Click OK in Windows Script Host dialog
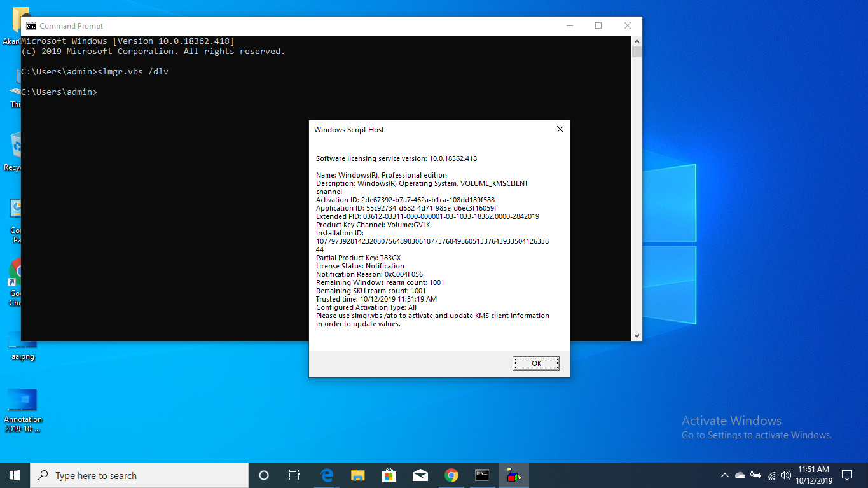 click(x=536, y=363)
